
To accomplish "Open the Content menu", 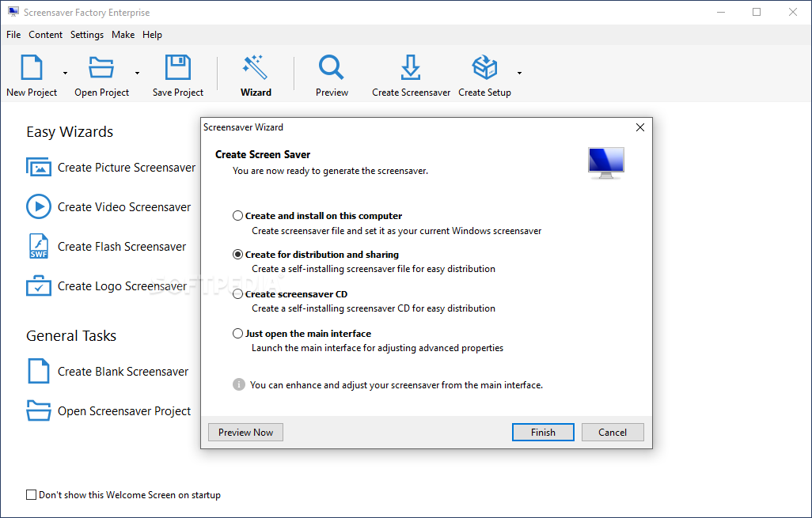I will 46,35.
